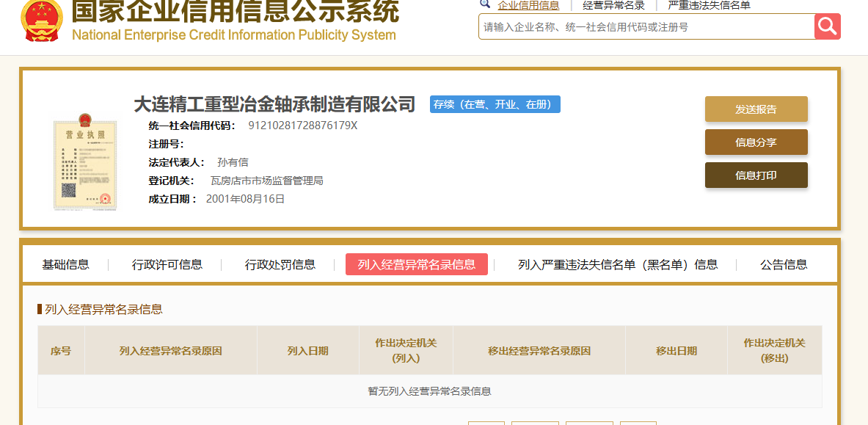Click the national emblem logo
The height and width of the screenshot is (425, 868).
pos(42,21)
